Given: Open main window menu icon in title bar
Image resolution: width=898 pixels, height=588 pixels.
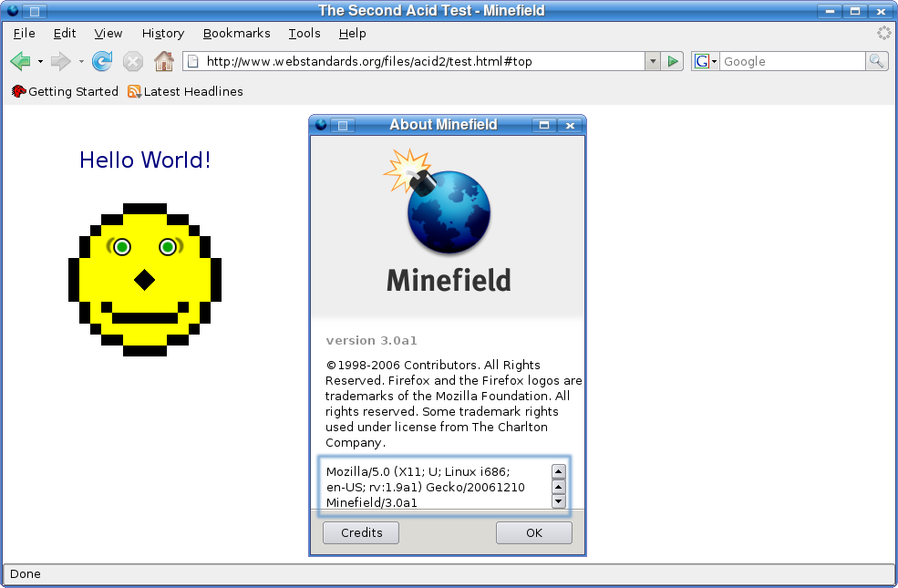Looking at the screenshot, I should pos(13,11).
